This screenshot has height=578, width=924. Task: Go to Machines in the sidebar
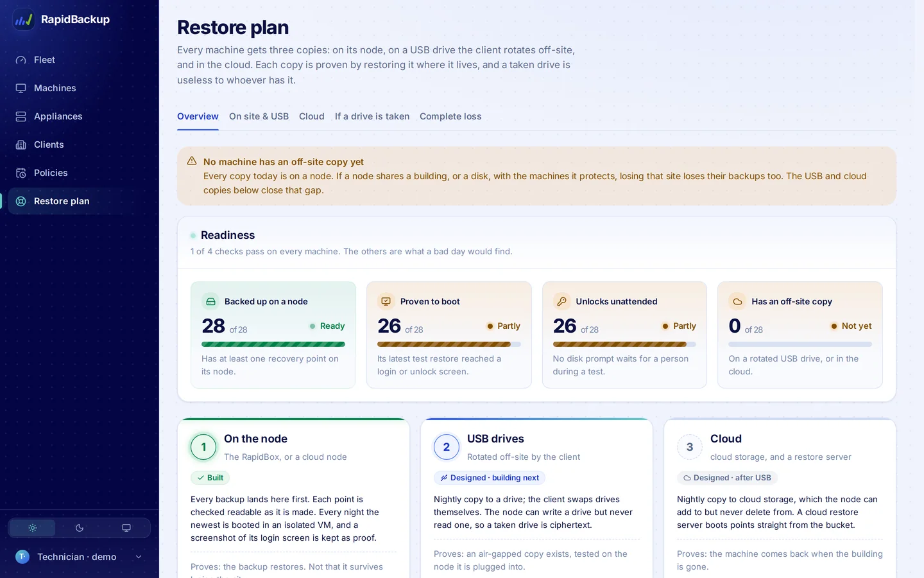[80, 88]
